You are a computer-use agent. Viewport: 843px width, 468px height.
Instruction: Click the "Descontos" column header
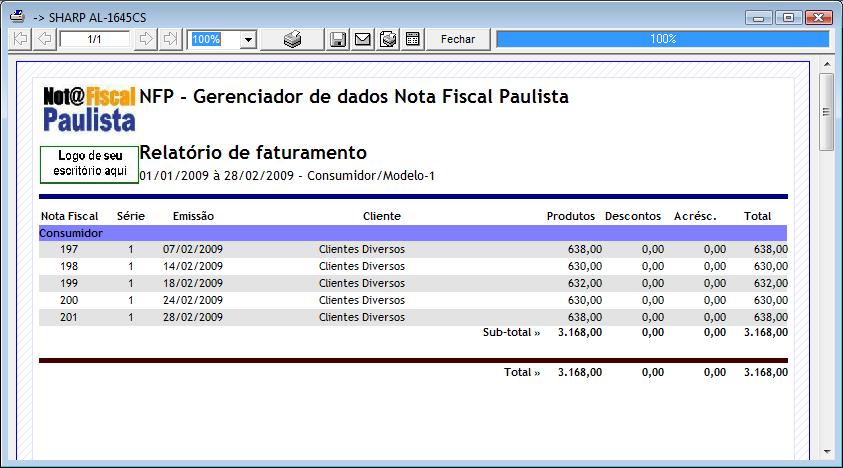633,216
